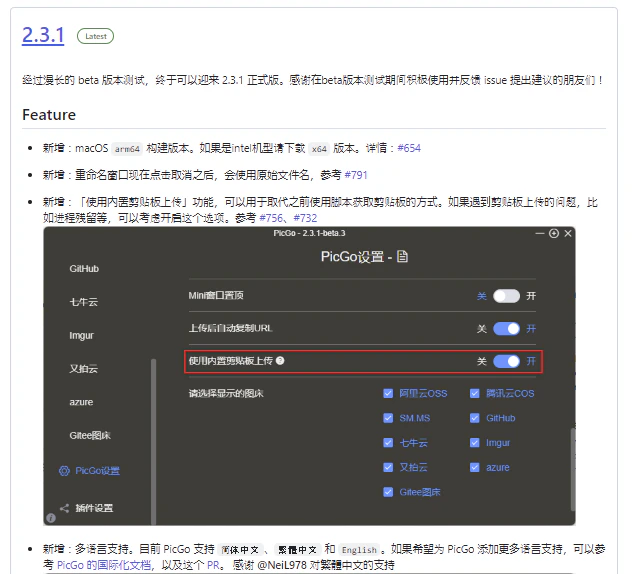Image resolution: width=637 pixels, height=574 pixels.
Task: Click the PicGo settings panel scrollbar
Action: 573,469
